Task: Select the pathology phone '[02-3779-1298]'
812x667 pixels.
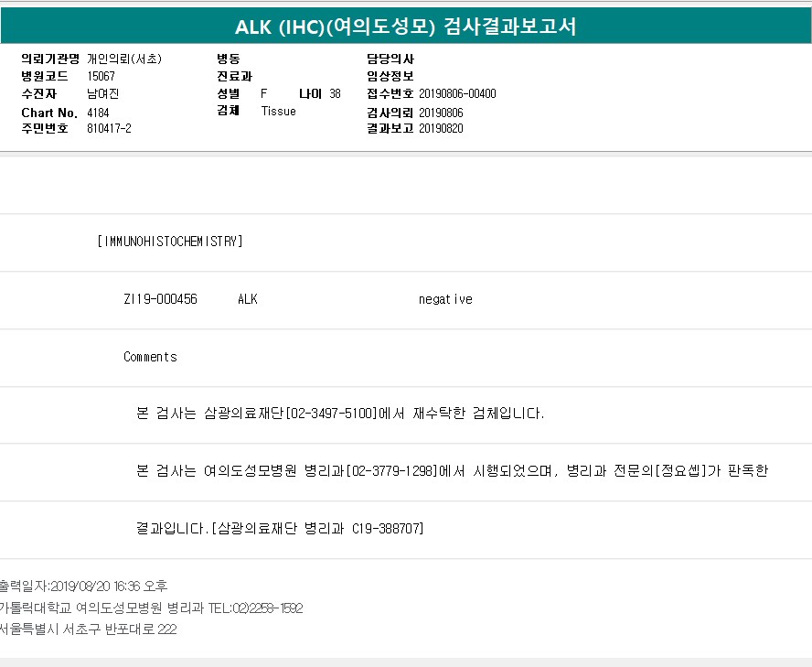Action: click(392, 470)
